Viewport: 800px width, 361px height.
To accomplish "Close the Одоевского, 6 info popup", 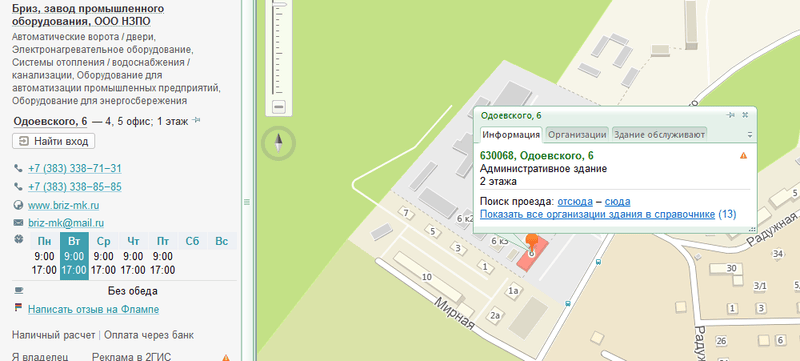I will 745,115.
